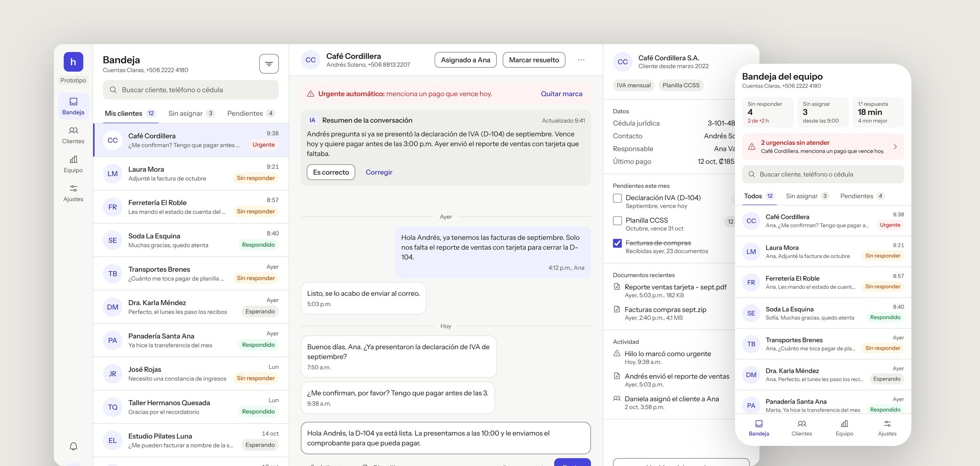The image size is (980, 466).
Task: Check the Planilla CCSS checkbox
Action: [617, 221]
